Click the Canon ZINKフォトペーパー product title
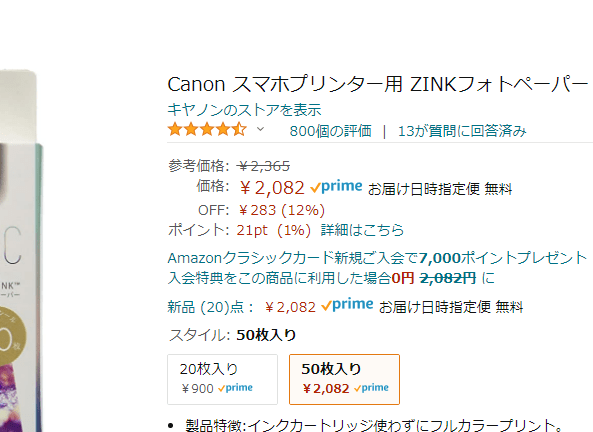 (x=378, y=84)
